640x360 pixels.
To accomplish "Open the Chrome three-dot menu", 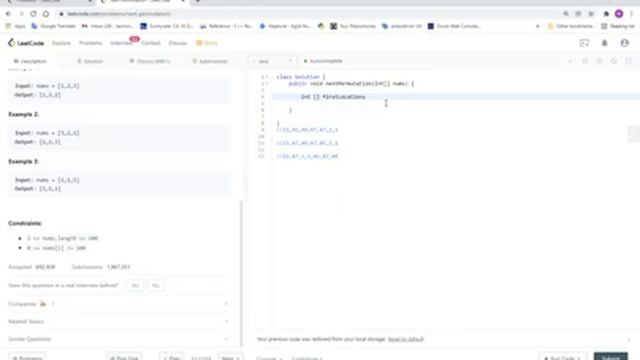I will (x=631, y=14).
